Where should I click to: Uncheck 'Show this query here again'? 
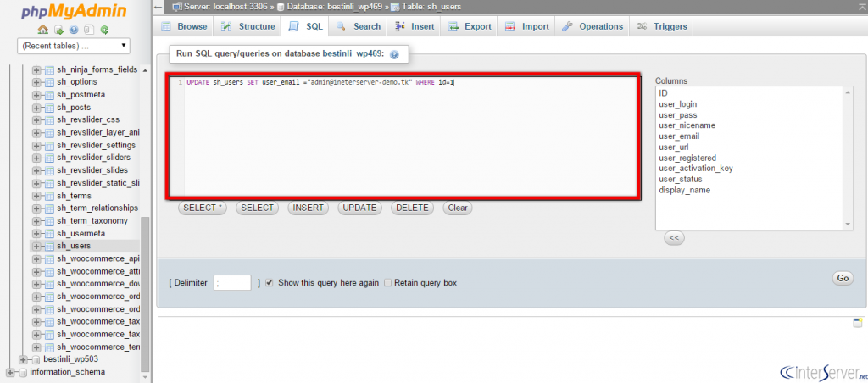pos(270,283)
